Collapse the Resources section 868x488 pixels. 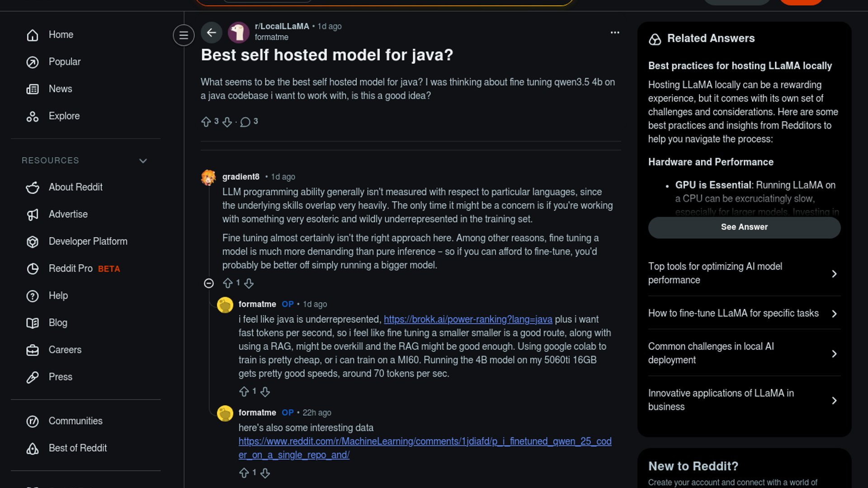tap(143, 161)
